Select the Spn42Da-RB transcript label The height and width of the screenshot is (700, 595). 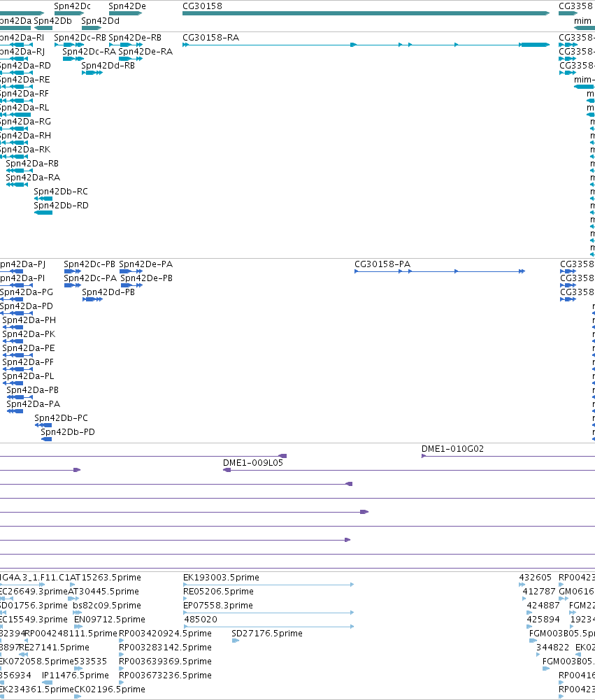32,164
